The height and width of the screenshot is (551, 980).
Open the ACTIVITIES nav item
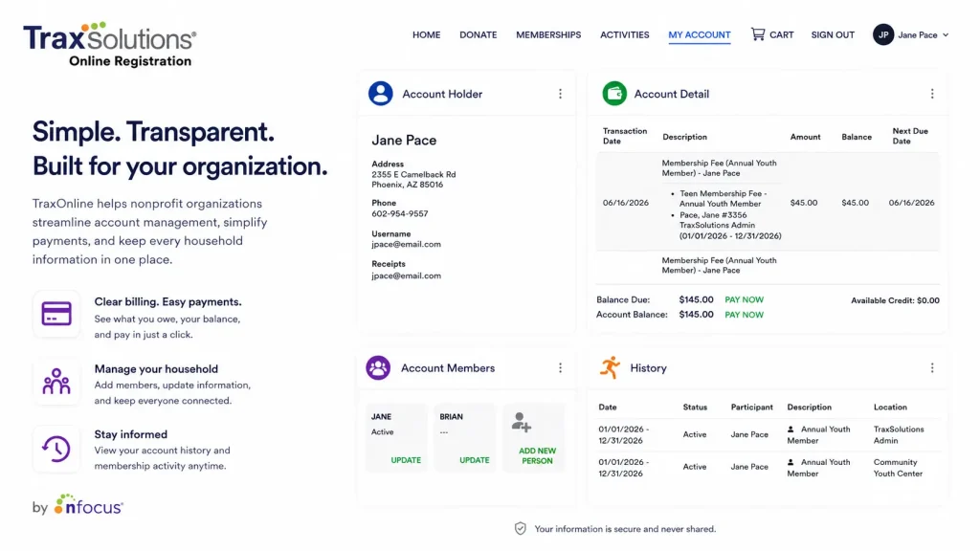(x=624, y=35)
